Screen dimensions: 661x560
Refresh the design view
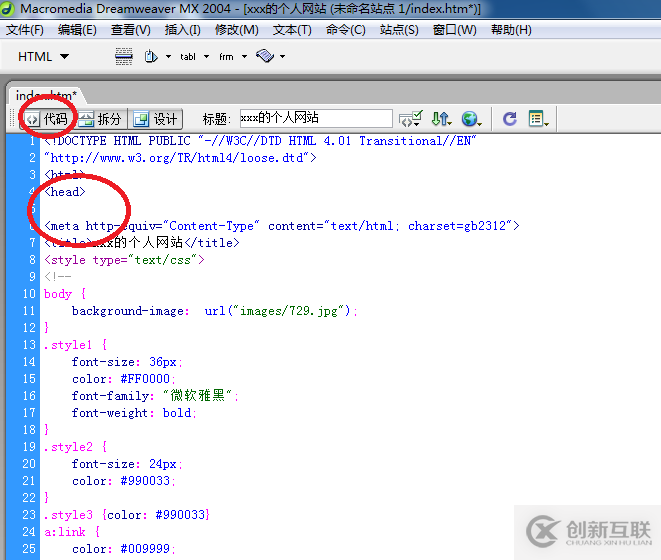tap(510, 119)
